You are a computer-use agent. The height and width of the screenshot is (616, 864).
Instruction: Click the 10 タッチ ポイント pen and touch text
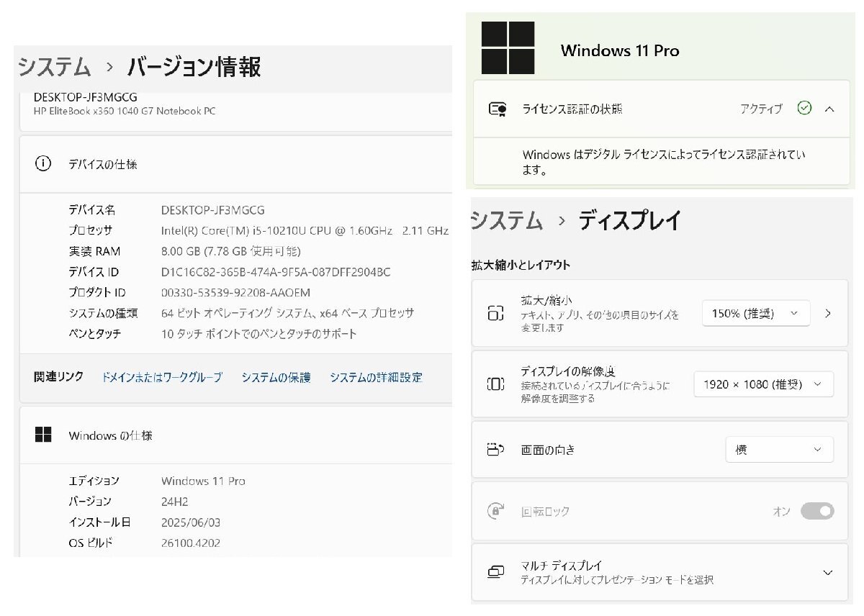coord(259,334)
